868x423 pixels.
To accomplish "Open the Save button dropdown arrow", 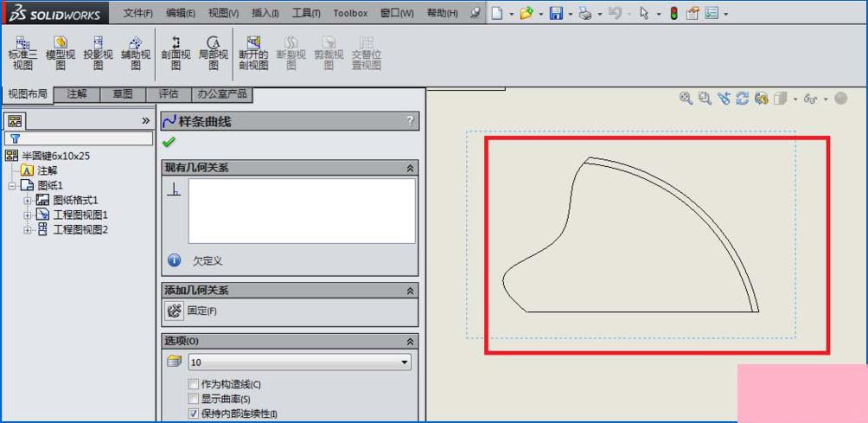I will click(571, 15).
